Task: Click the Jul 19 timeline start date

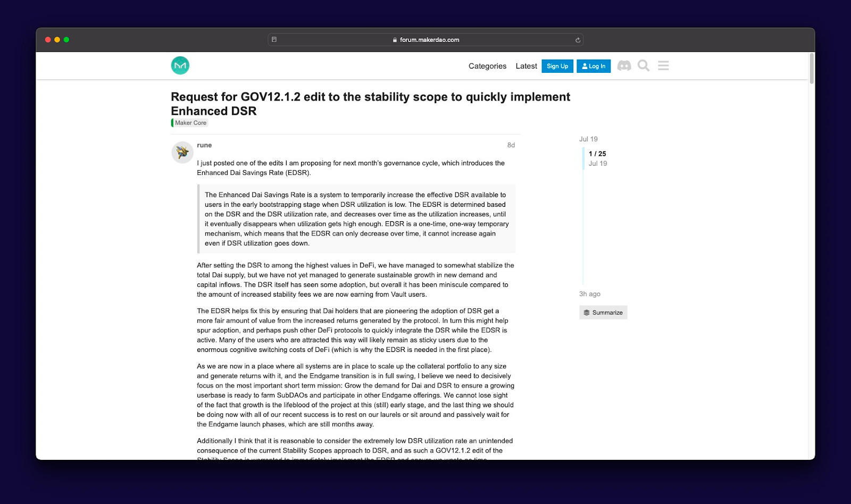Action: pos(588,139)
